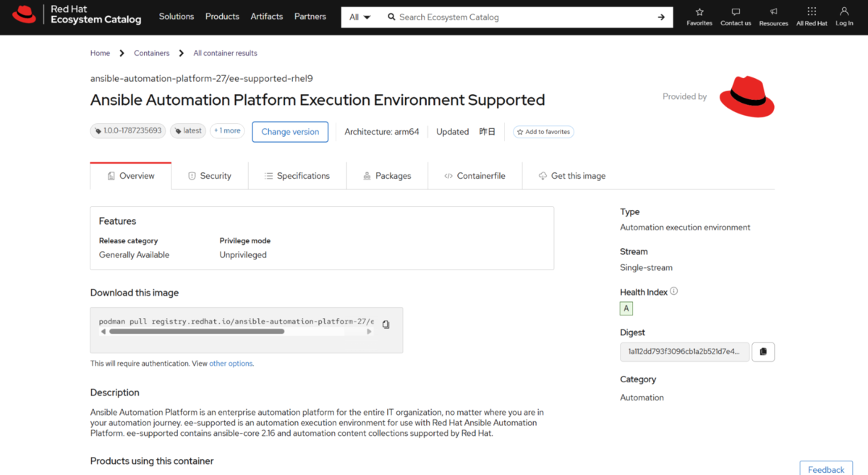This screenshot has height=475, width=868.
Task: Open the Resources megaphone icon
Action: [x=773, y=12]
